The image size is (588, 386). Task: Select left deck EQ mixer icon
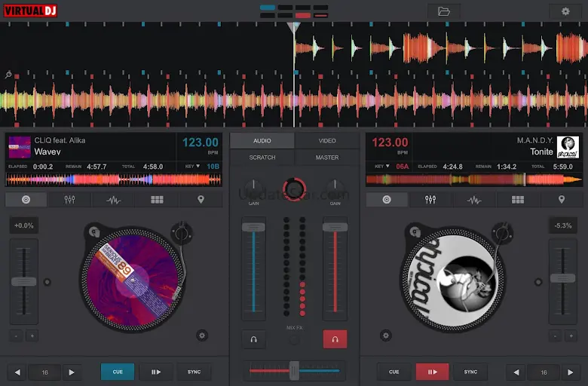(x=69, y=200)
